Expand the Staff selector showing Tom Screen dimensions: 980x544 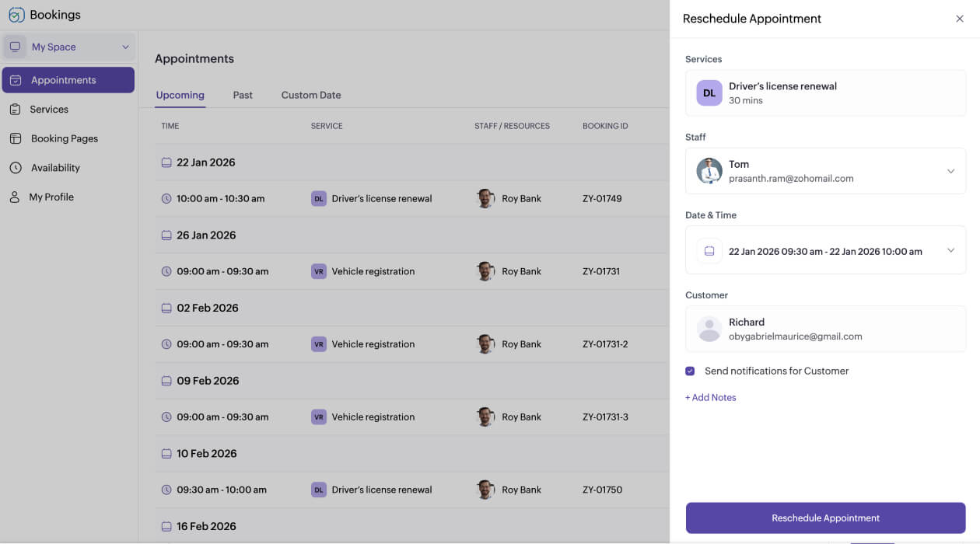pos(950,170)
